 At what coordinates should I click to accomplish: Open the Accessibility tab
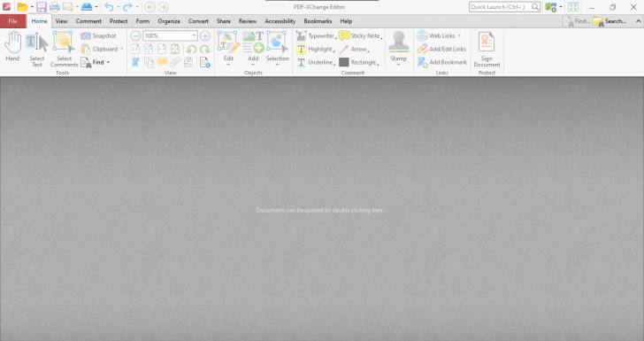pos(280,21)
